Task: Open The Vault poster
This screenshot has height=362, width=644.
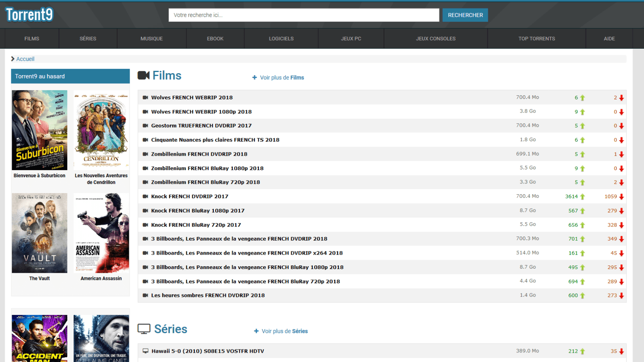Action: point(39,233)
